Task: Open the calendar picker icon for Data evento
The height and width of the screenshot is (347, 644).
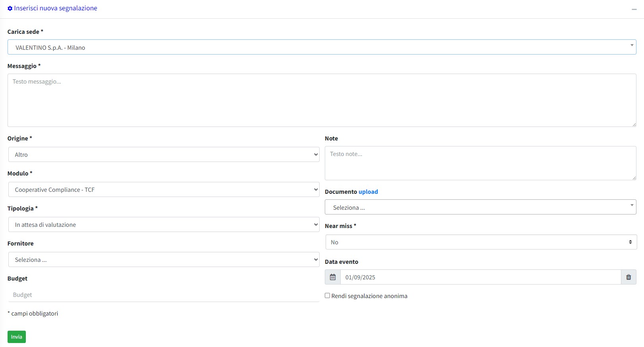Action: click(333, 277)
